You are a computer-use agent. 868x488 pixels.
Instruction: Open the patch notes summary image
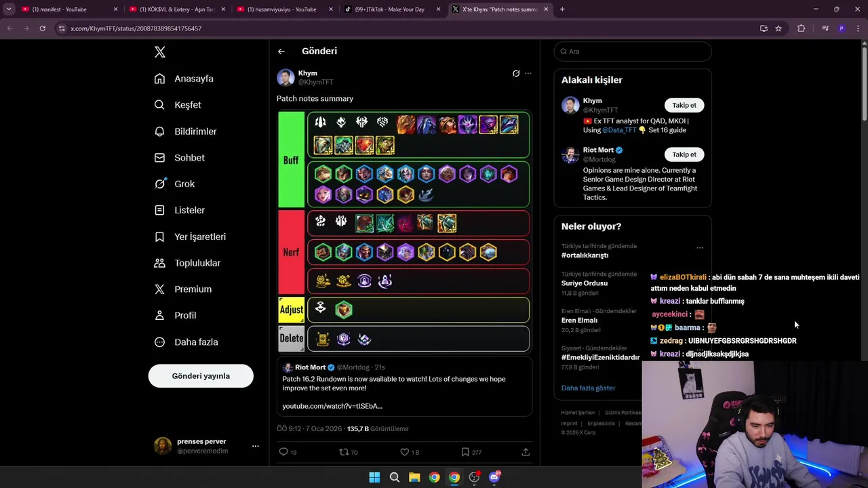click(403, 232)
